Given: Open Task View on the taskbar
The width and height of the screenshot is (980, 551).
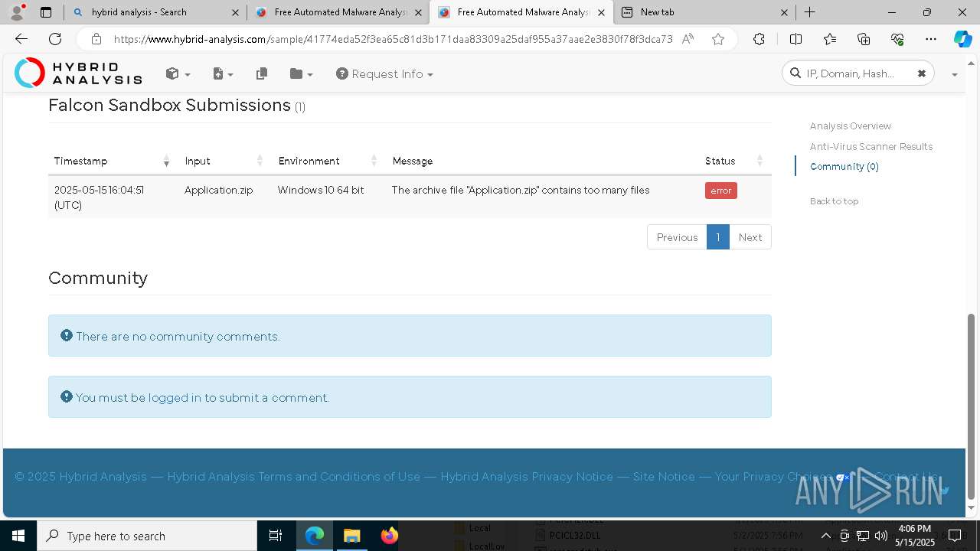Looking at the screenshot, I should (276, 536).
